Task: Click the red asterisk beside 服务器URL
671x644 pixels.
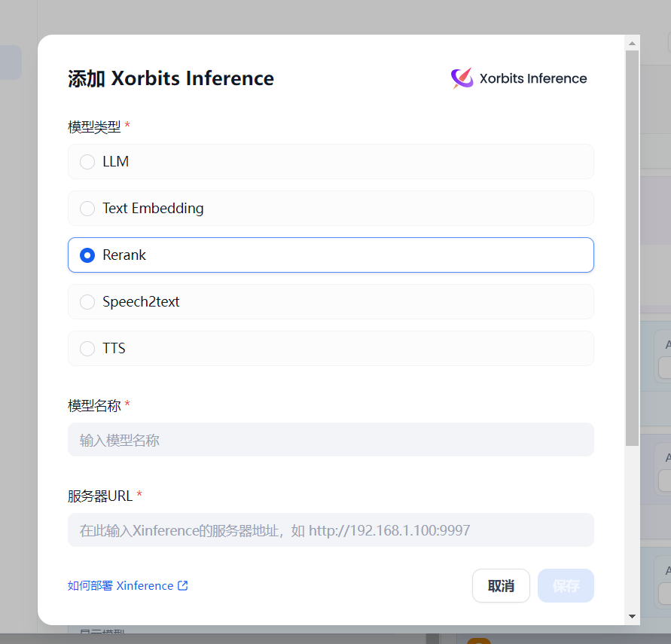Action: click(x=143, y=493)
